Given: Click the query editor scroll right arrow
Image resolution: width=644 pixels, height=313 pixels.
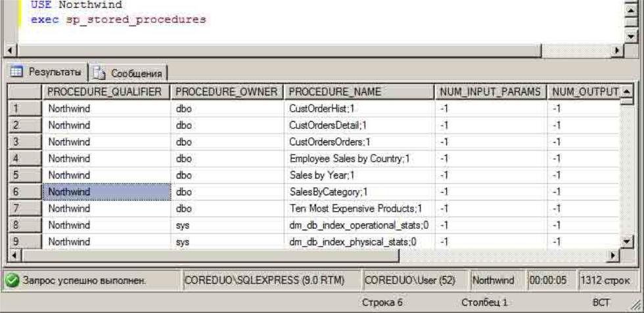Looking at the screenshot, I should click(617, 51).
